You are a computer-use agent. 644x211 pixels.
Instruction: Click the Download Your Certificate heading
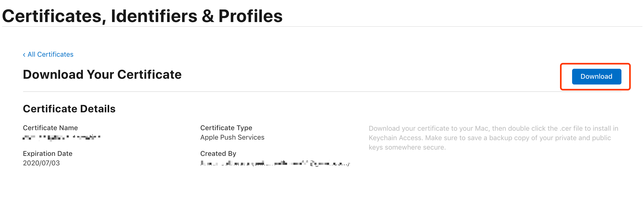[102, 75]
